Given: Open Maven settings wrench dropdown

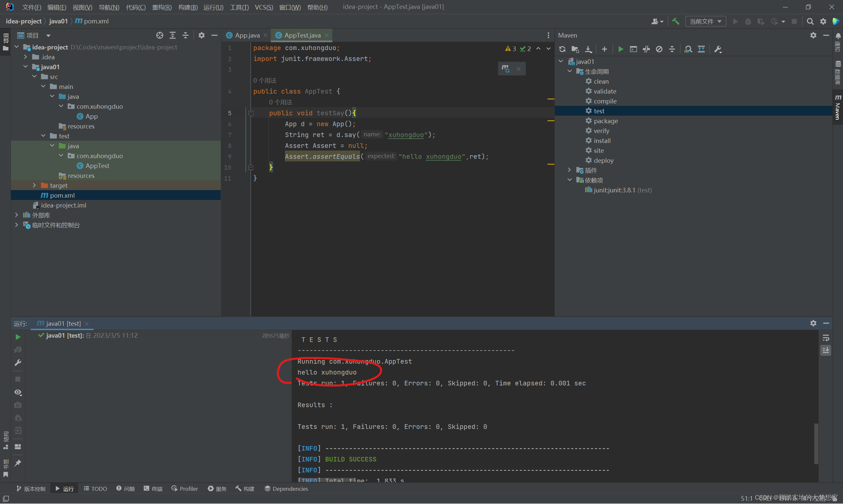Looking at the screenshot, I should coord(718,49).
